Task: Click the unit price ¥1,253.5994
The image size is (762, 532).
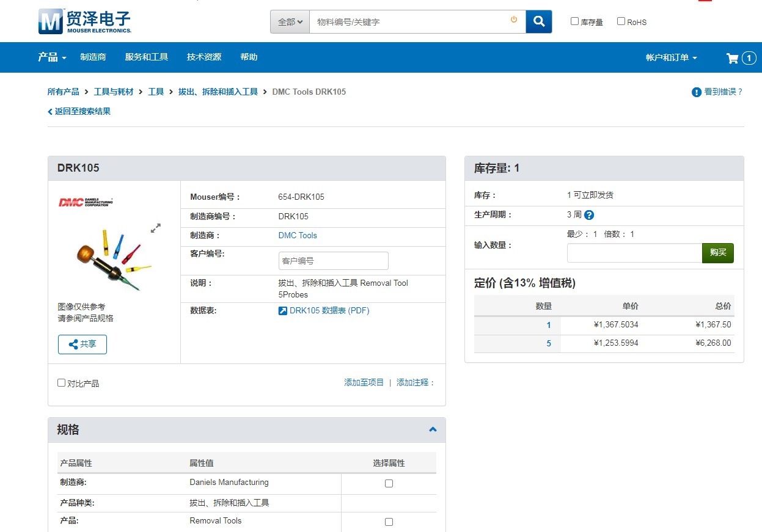Action: (x=616, y=343)
